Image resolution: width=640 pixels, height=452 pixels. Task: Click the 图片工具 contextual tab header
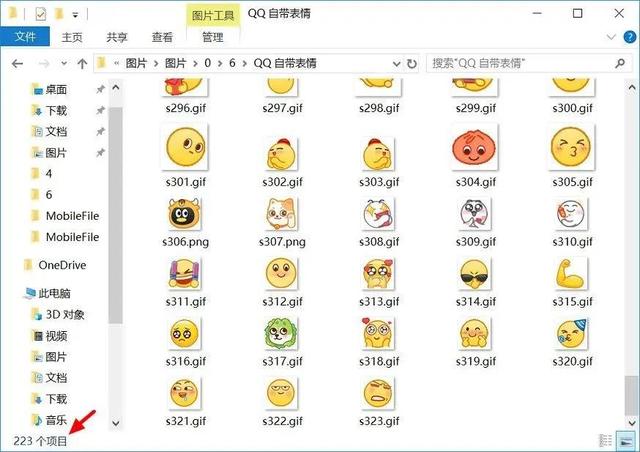pos(213,16)
